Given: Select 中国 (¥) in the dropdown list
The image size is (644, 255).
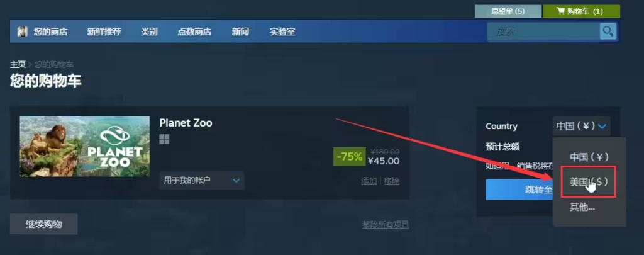Looking at the screenshot, I should point(589,157).
